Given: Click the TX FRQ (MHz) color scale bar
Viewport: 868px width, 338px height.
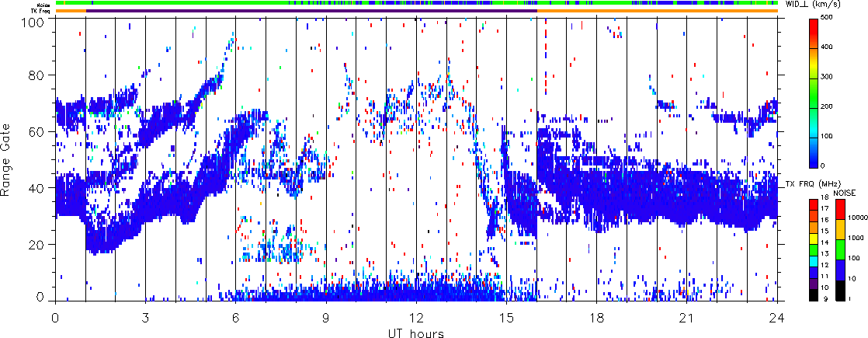Looking at the screenshot, I should pyautogui.click(x=813, y=250).
